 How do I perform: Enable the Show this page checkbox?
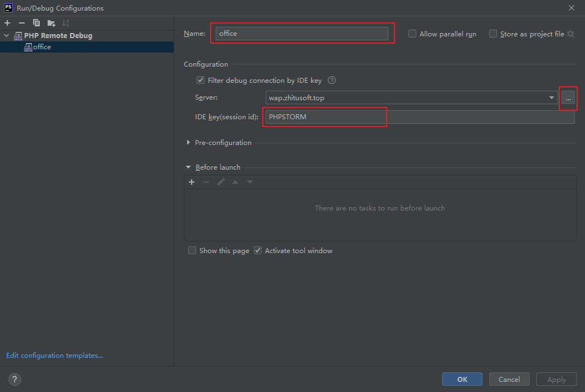tap(192, 251)
